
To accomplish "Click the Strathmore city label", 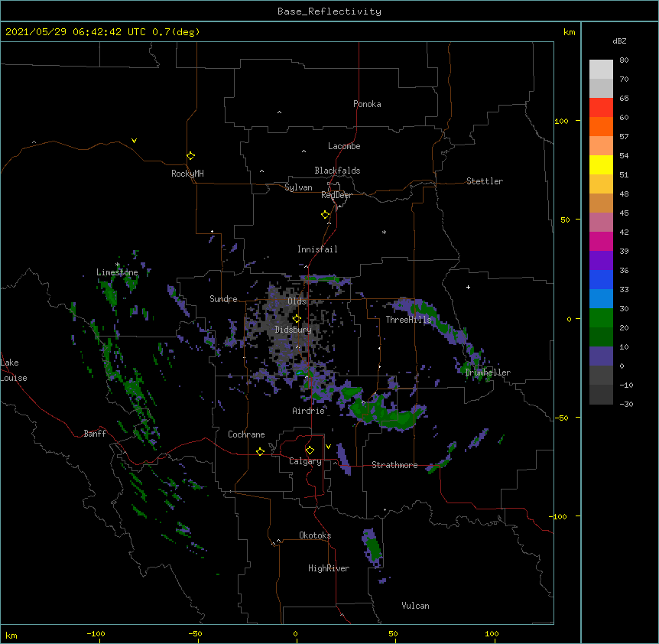I will [x=394, y=465].
